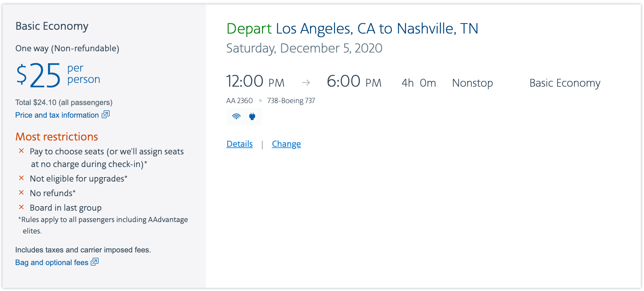Click the X icon beside 'Pay to choose seats'
Viewport: 644px width, 291px height.
point(21,151)
